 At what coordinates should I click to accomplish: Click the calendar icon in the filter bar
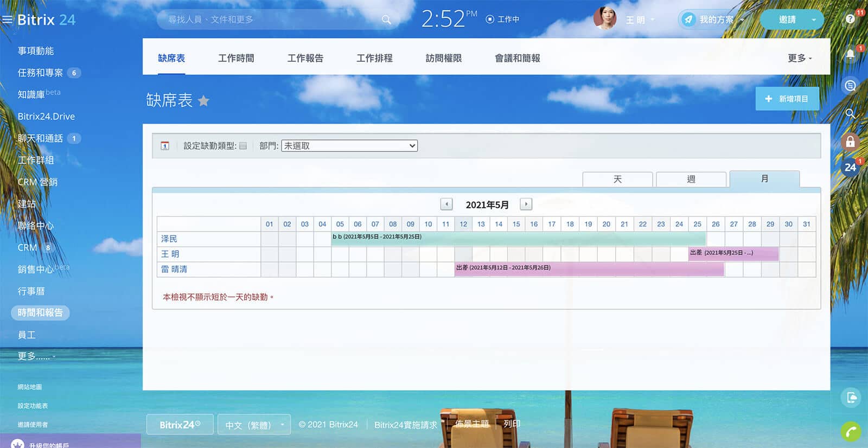click(x=165, y=146)
